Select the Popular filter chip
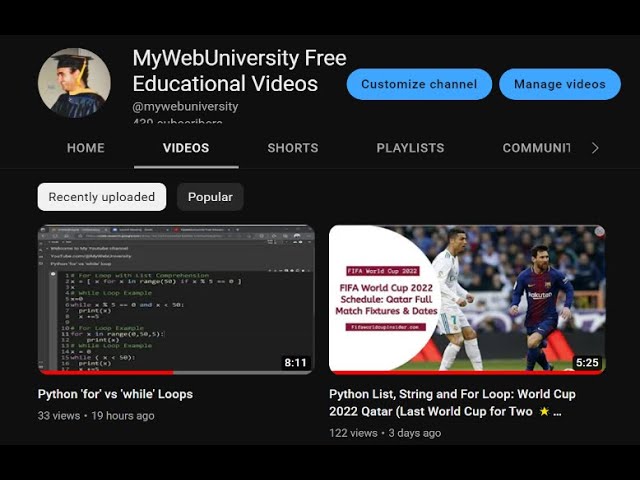The image size is (640, 480). pos(210,197)
